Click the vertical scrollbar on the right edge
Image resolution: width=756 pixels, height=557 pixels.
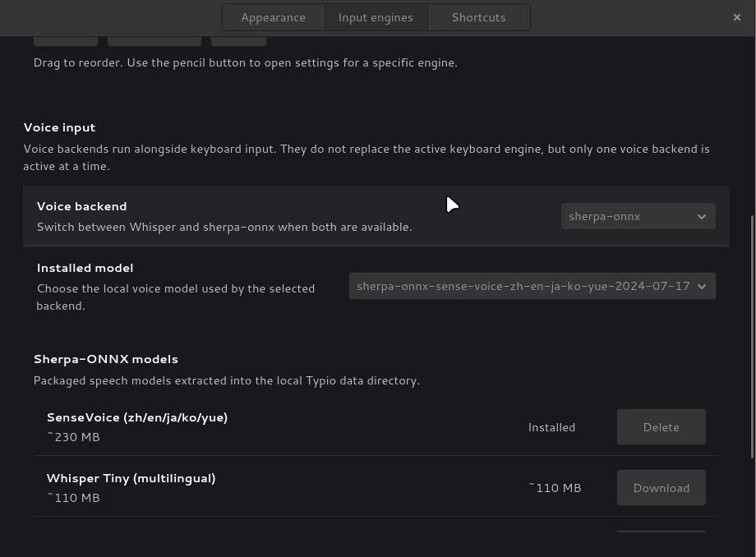752,337
